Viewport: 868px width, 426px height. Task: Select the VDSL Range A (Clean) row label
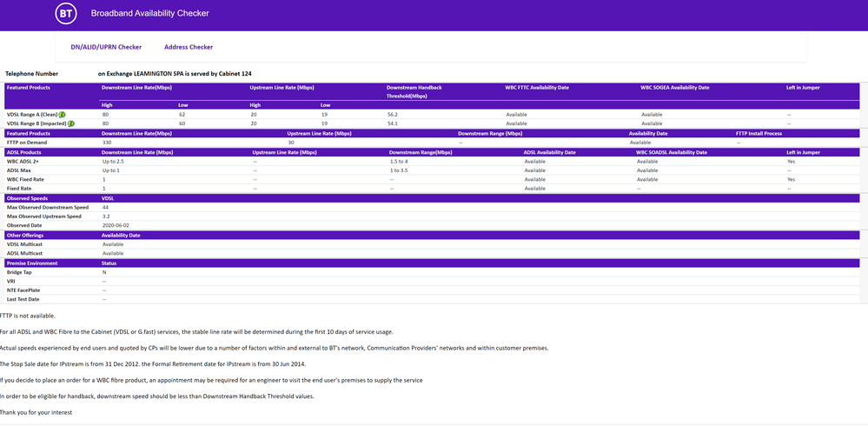coord(31,114)
